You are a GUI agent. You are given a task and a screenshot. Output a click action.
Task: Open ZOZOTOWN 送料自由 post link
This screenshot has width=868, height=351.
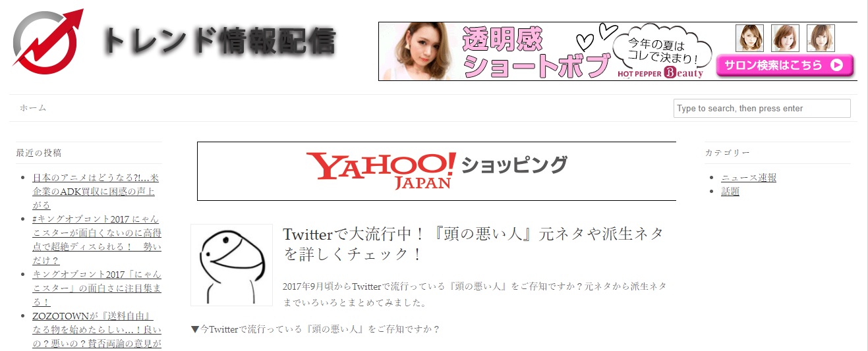tap(97, 330)
